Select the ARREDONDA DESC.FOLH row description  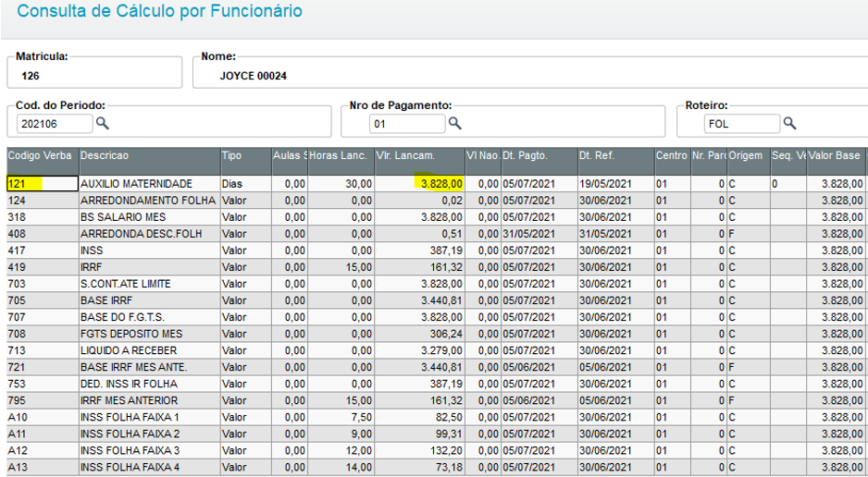[x=142, y=234]
